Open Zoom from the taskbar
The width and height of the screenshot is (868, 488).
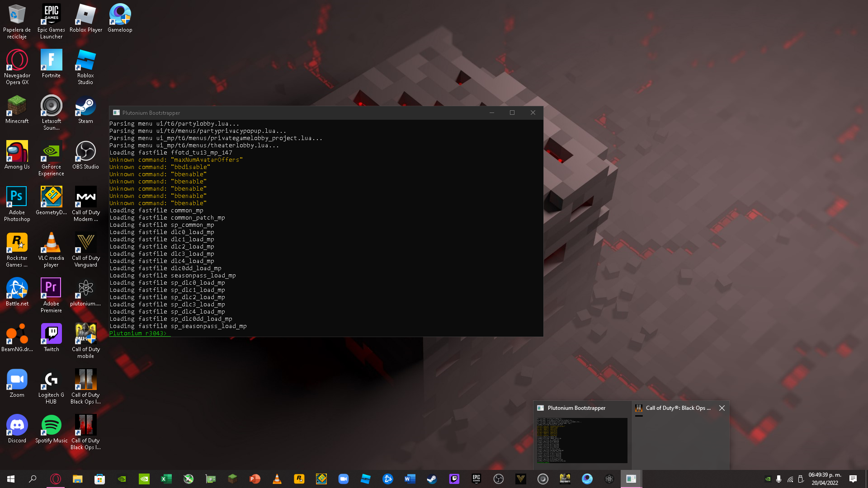tap(343, 479)
